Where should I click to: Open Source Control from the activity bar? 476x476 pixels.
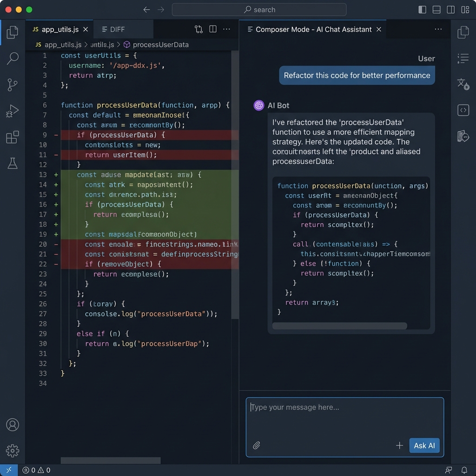13,85
